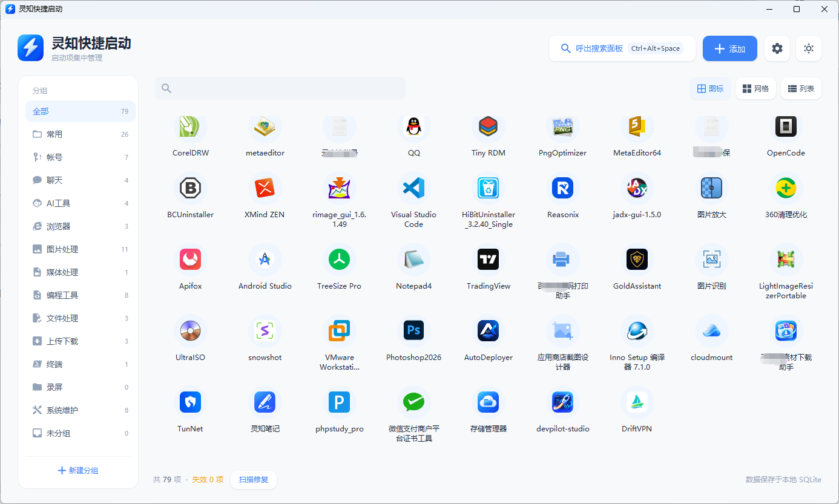Open the settings gear button
Viewport: 839px width, 504px height.
777,48
